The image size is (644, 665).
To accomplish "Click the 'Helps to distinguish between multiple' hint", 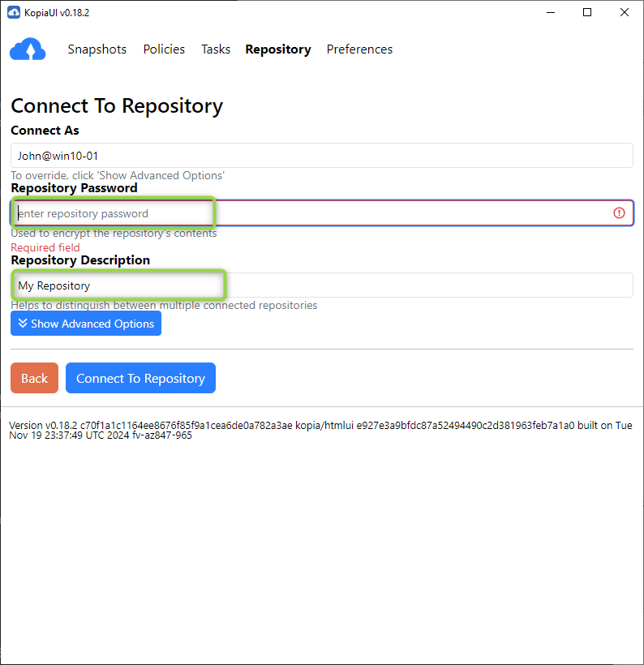I will point(164,306).
